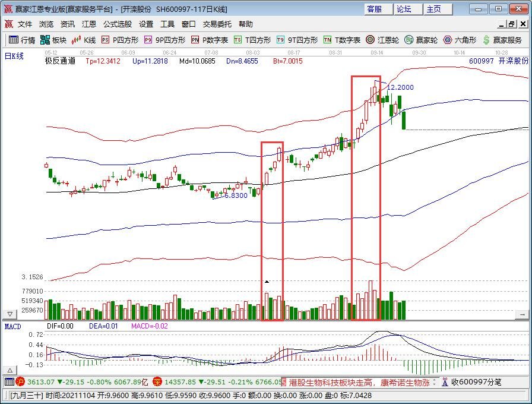Click the Dn=8.4655 value
The image size is (532, 404).
tap(242, 61)
